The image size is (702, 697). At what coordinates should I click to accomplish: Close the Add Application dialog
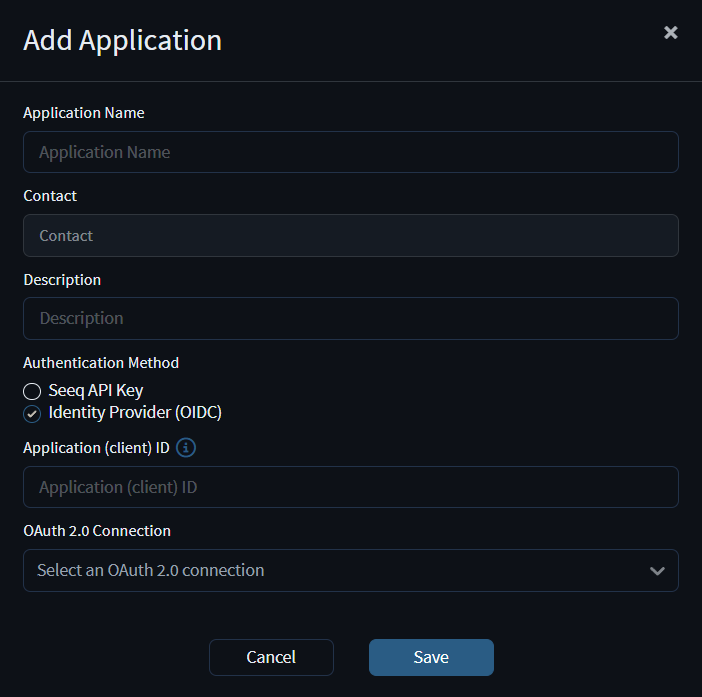pyautogui.click(x=670, y=32)
